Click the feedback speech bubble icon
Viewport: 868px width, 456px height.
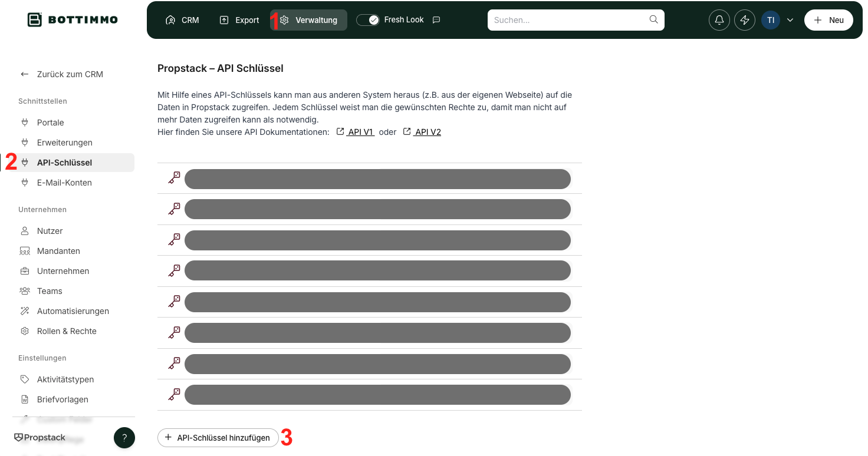click(436, 20)
